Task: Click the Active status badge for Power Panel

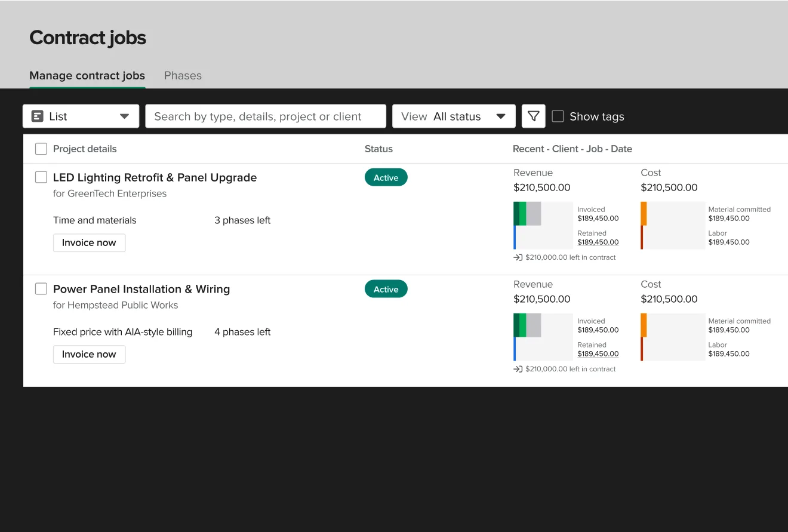Action: pyautogui.click(x=386, y=289)
